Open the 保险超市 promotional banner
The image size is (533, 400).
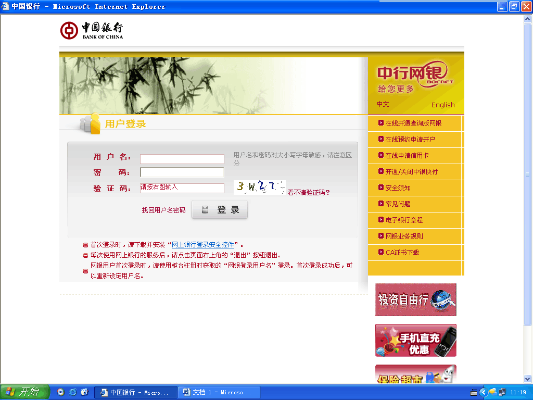point(416,374)
